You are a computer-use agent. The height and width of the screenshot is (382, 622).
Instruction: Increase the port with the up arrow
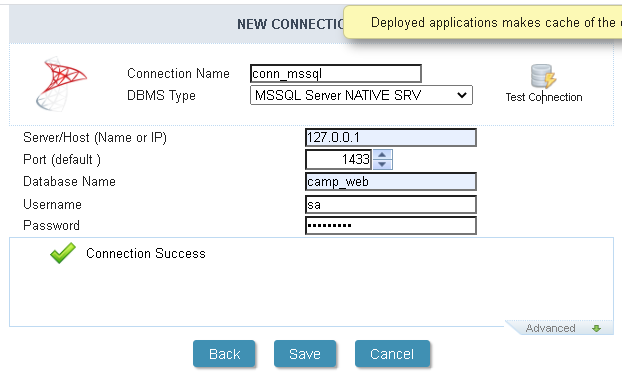(382, 155)
